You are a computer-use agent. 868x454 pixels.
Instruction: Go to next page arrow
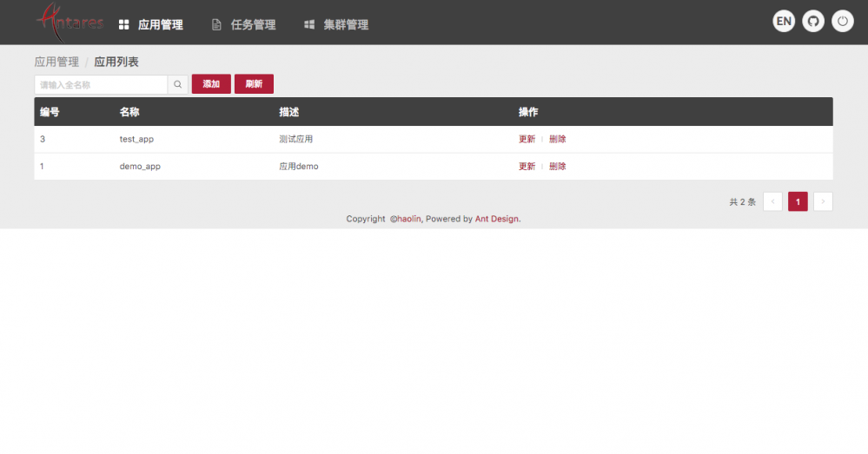tap(823, 202)
